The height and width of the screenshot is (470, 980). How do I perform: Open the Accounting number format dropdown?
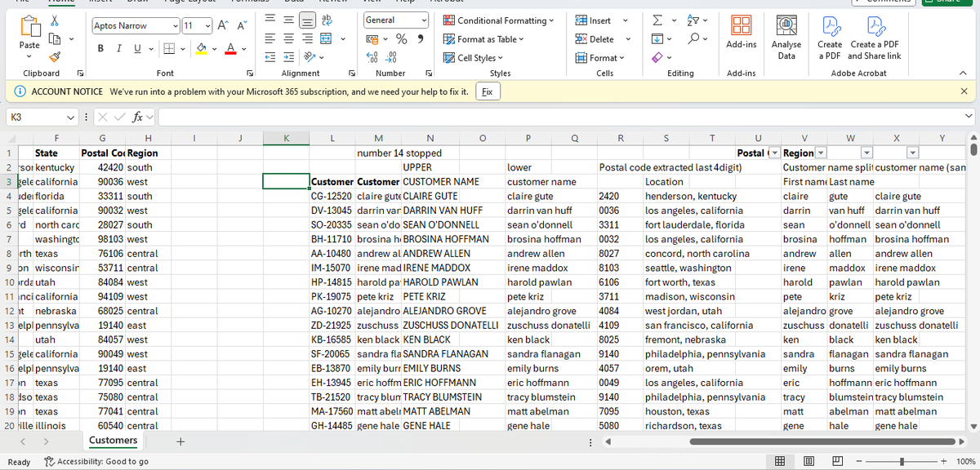point(386,38)
